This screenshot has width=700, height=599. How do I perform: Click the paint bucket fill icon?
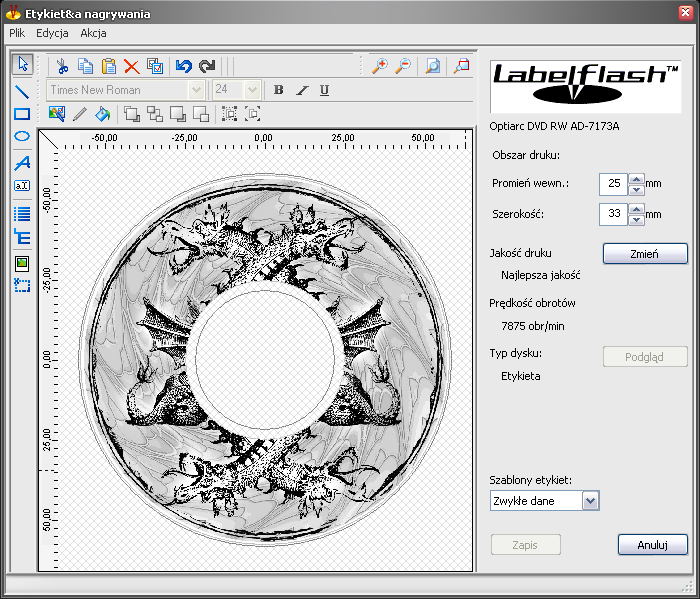point(103,114)
